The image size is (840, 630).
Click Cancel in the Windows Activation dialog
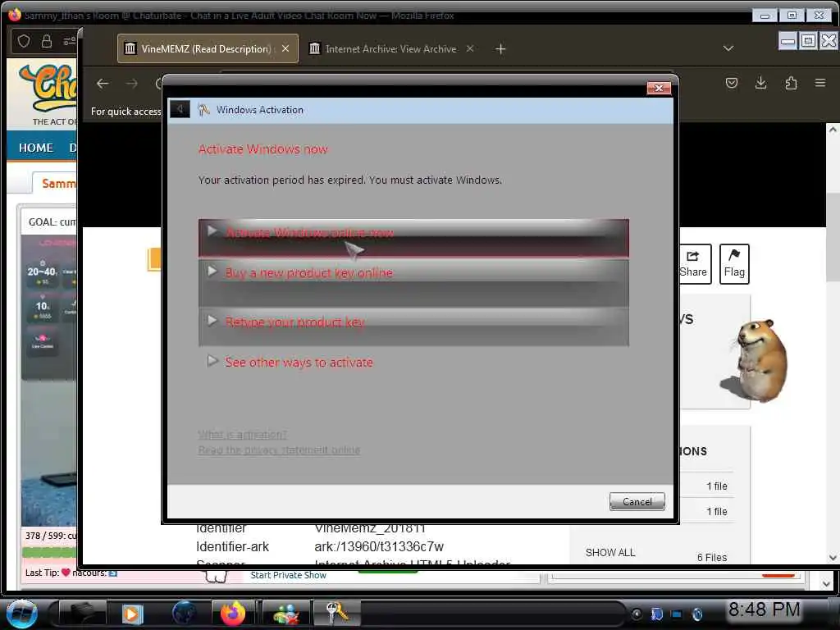(637, 501)
